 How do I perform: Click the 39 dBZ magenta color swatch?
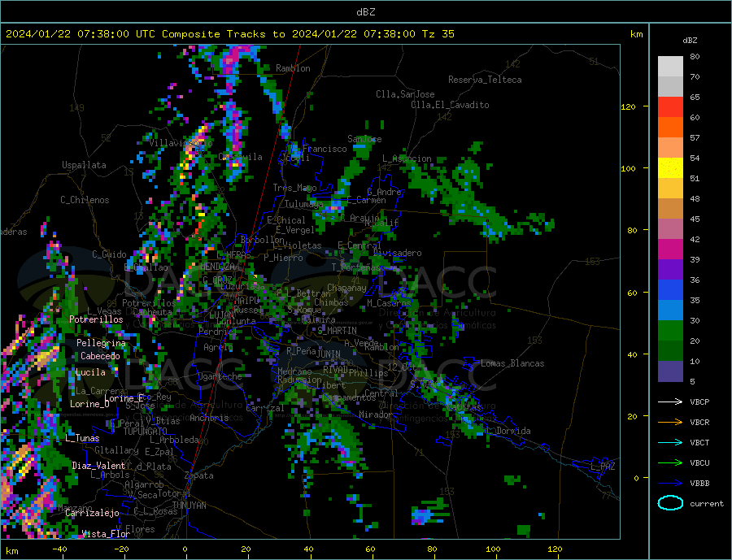click(670, 250)
